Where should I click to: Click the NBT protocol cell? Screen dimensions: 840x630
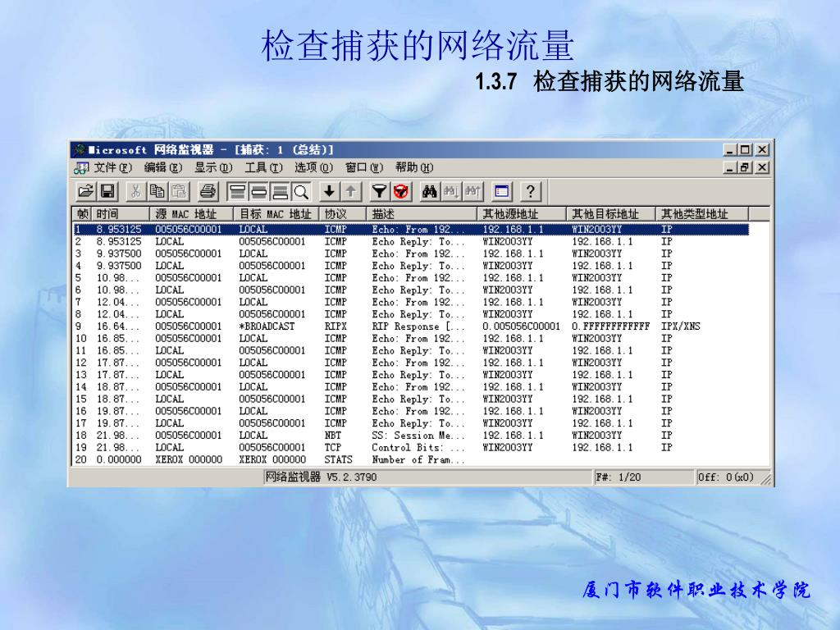[x=333, y=436]
